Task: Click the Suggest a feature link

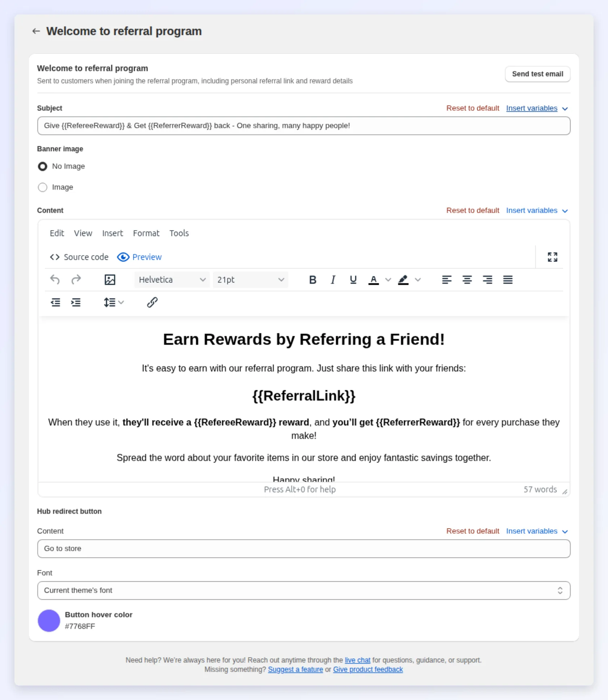Action: [295, 669]
